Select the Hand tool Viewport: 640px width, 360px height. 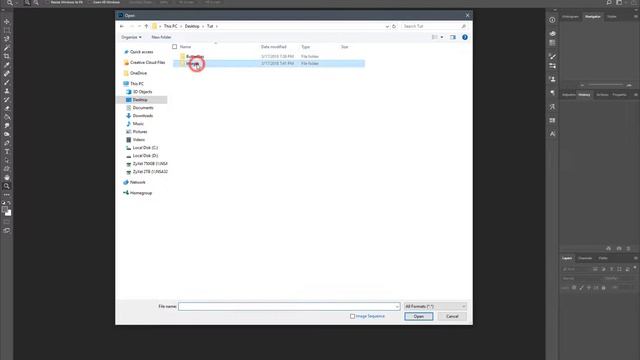click(x=7, y=178)
